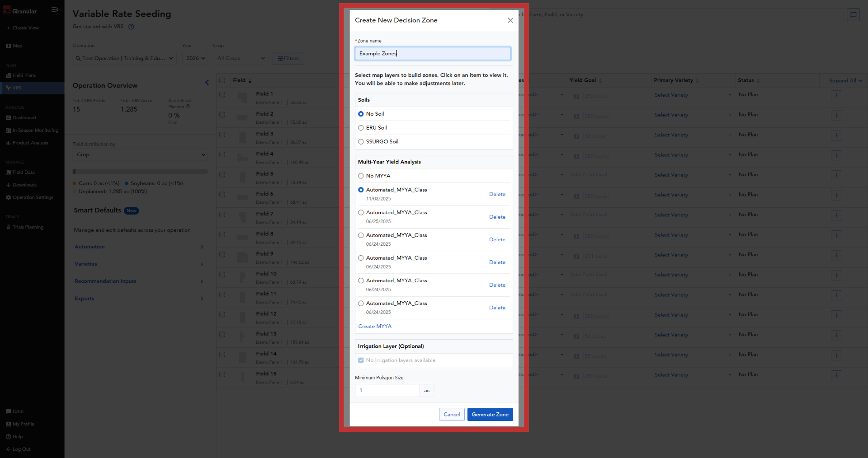This screenshot has height=458, width=868.
Task: Toggle the select-all fields checkbox
Action: (222, 80)
